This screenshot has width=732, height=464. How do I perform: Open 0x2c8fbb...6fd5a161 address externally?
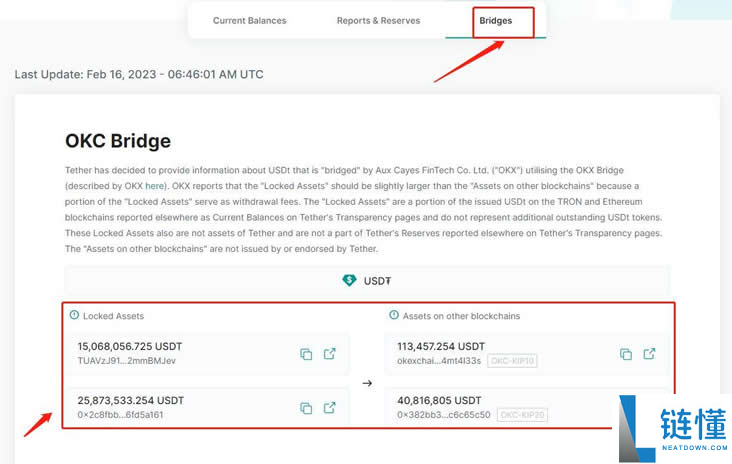coord(330,408)
